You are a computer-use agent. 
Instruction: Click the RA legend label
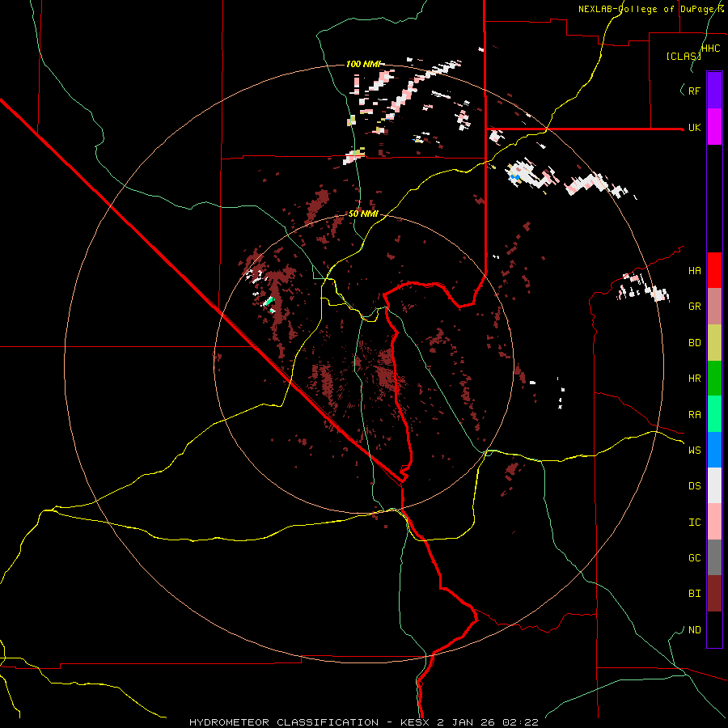(694, 415)
